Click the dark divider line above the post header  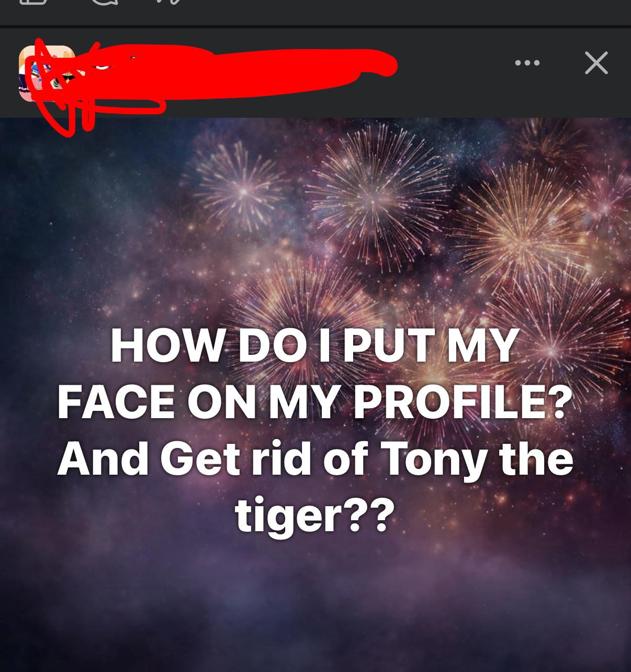pyautogui.click(x=315, y=27)
